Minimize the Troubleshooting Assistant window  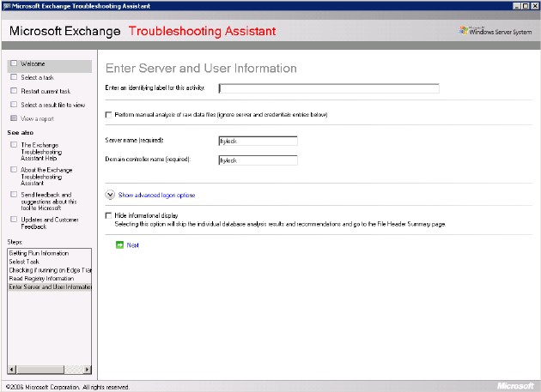tap(516, 6)
